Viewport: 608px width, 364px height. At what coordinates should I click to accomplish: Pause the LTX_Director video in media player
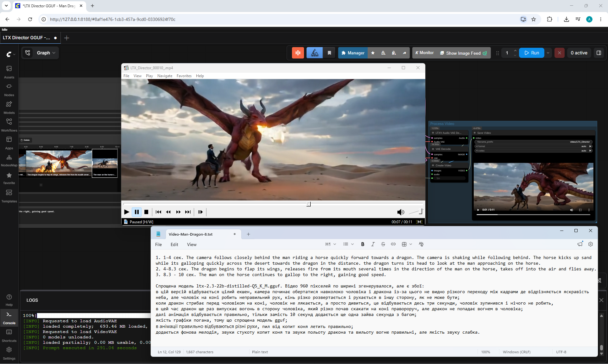[x=136, y=212]
